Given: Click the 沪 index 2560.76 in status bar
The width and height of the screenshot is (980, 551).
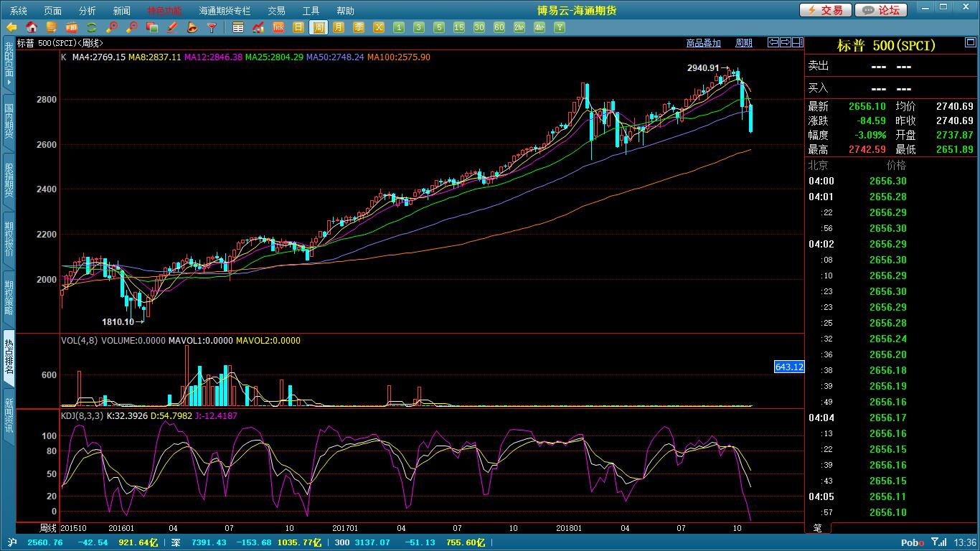Looking at the screenshot, I should click(35, 542).
